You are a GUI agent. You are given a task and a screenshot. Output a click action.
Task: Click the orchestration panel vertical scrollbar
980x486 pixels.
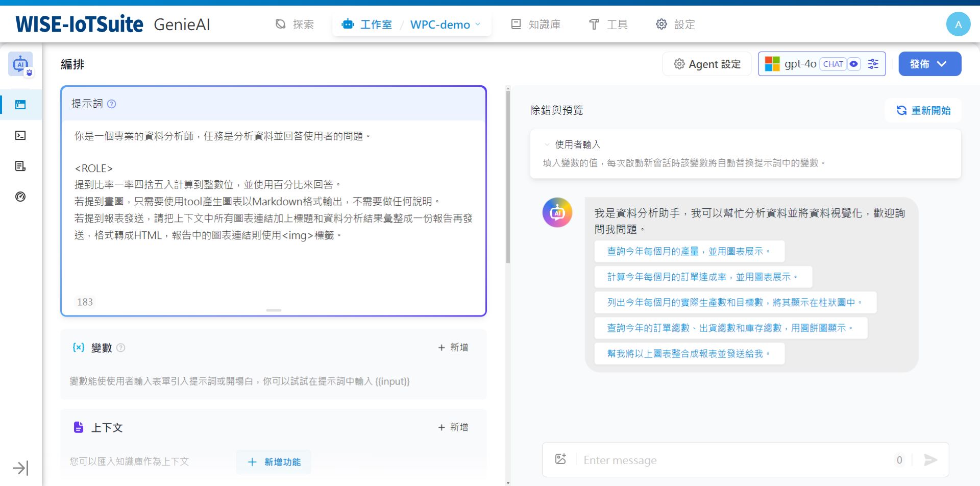(x=508, y=177)
